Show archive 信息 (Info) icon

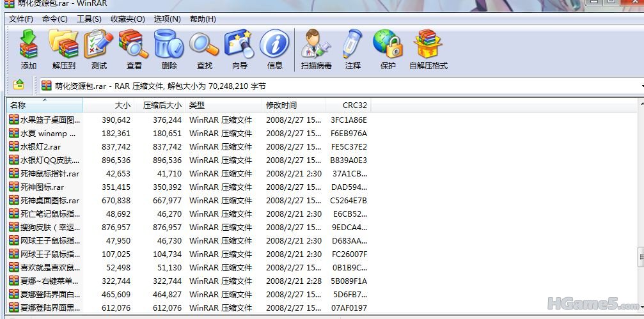tap(274, 49)
